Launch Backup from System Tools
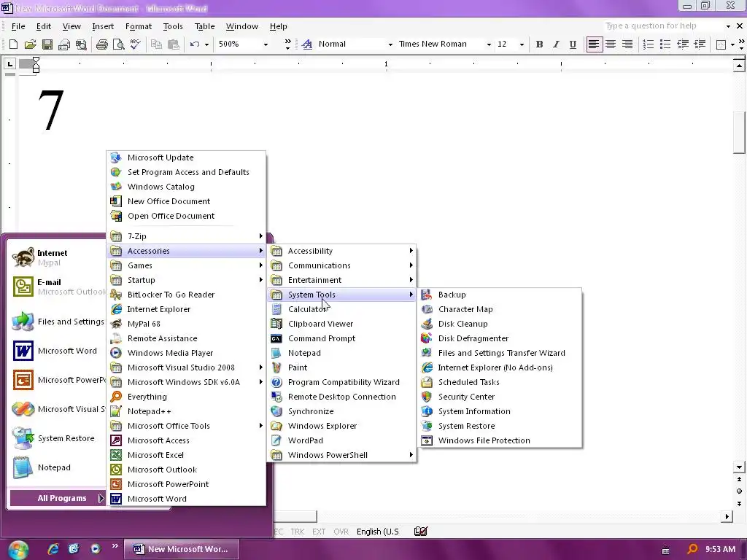 point(500,295)
